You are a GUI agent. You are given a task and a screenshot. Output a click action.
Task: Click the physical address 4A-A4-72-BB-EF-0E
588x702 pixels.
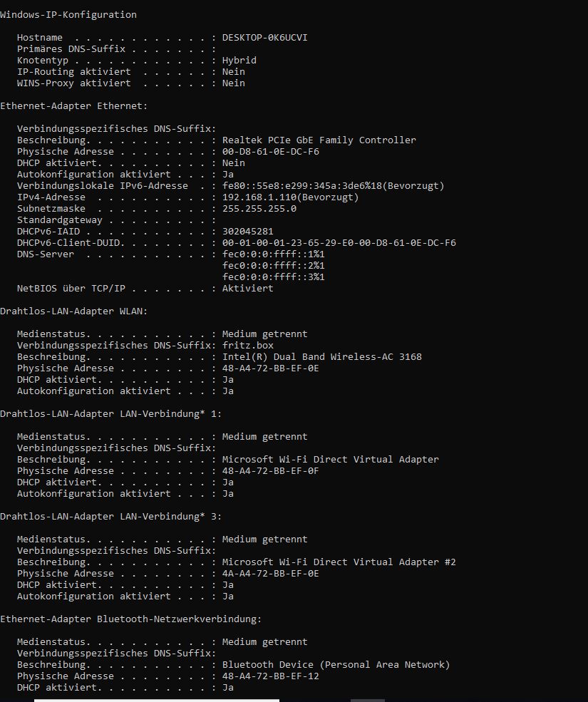(271, 574)
